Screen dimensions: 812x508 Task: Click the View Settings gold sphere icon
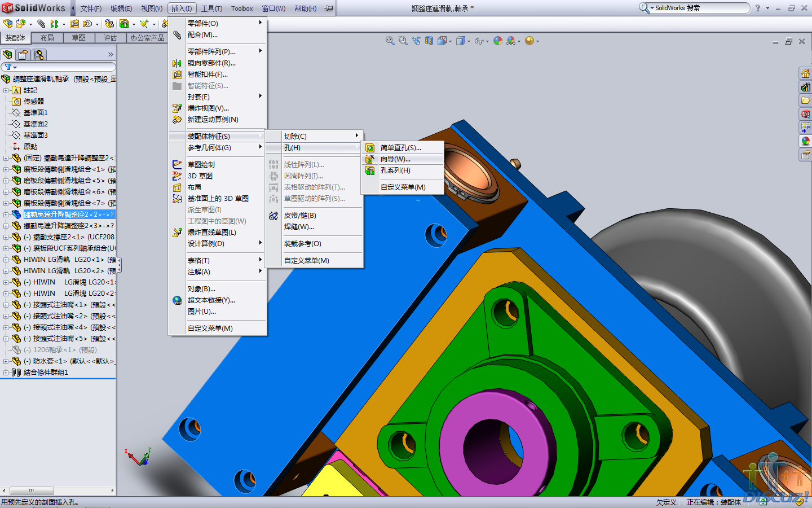click(529, 41)
